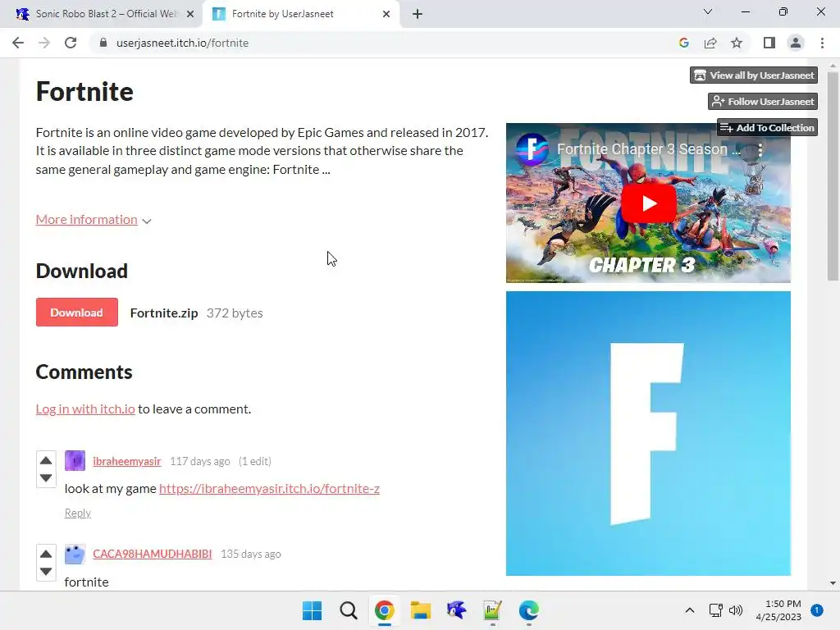The width and height of the screenshot is (840, 630).
Task: Click the padlock site info icon
Action: coord(103,43)
